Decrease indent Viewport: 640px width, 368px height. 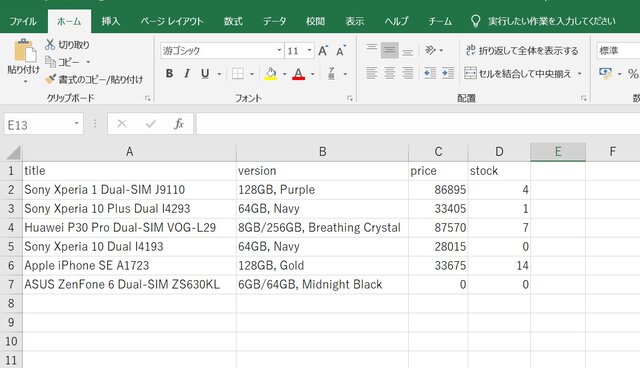coord(430,73)
